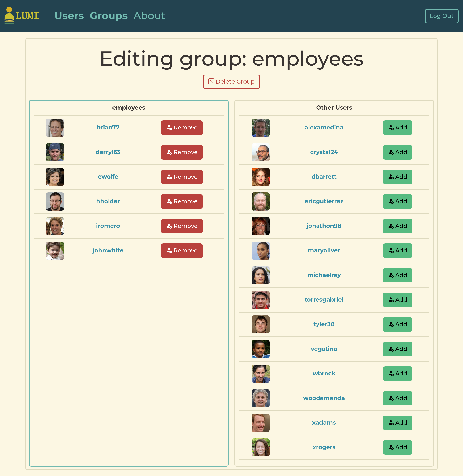463x476 pixels.
Task: Remove hholder from the group
Action: tap(182, 201)
